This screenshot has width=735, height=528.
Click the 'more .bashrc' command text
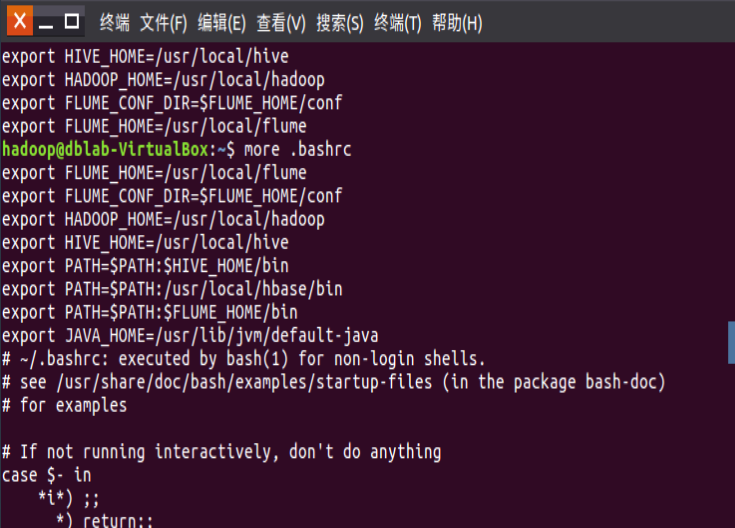(x=298, y=150)
